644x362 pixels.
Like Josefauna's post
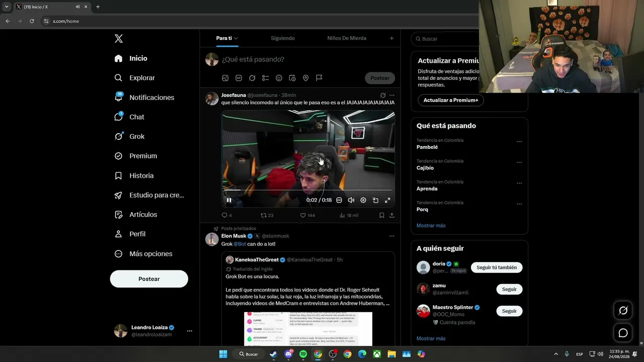[x=307, y=215]
